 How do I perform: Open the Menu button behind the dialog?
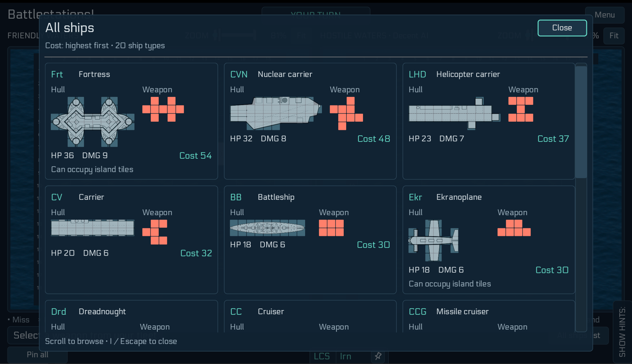(605, 15)
